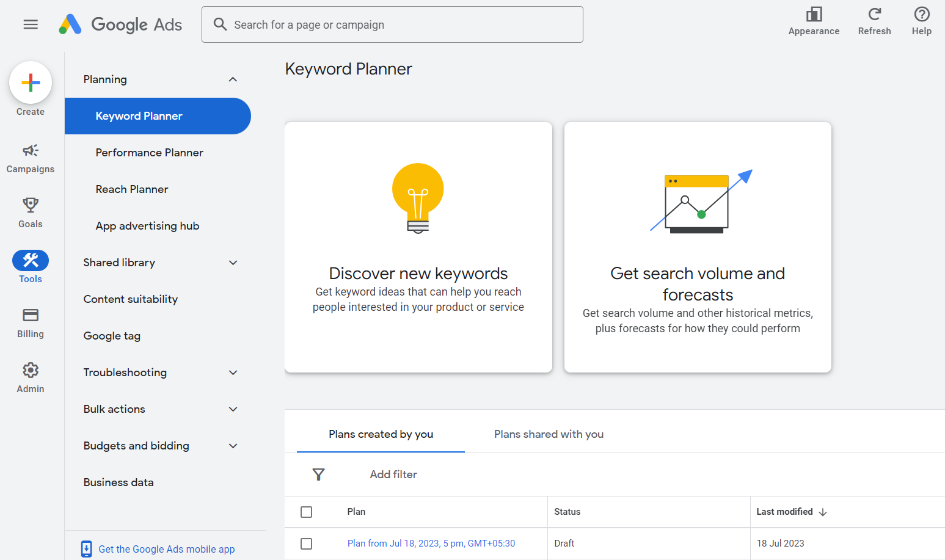Screen dimensions: 945x560
Task: Click the Google Ads logo
Action: pos(120,24)
